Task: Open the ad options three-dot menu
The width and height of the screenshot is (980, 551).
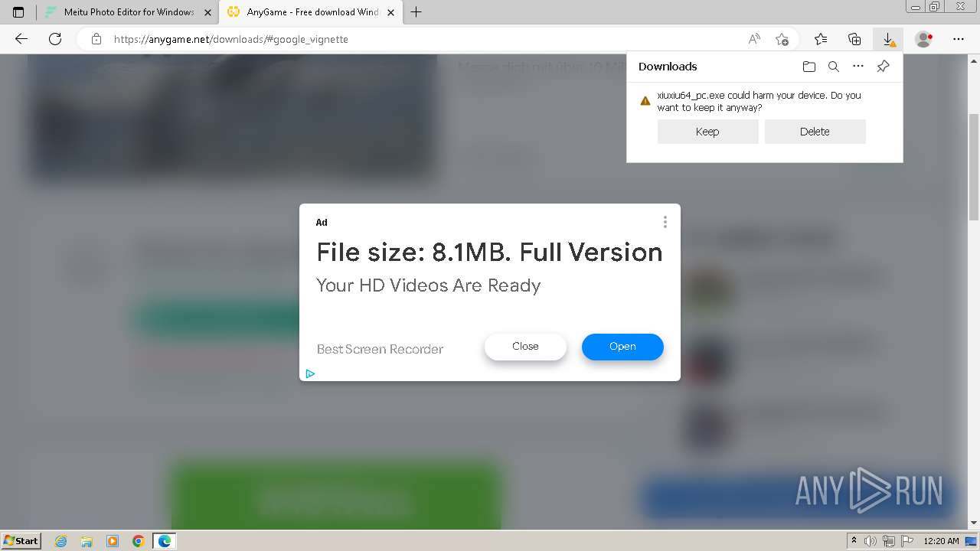Action: pyautogui.click(x=665, y=222)
